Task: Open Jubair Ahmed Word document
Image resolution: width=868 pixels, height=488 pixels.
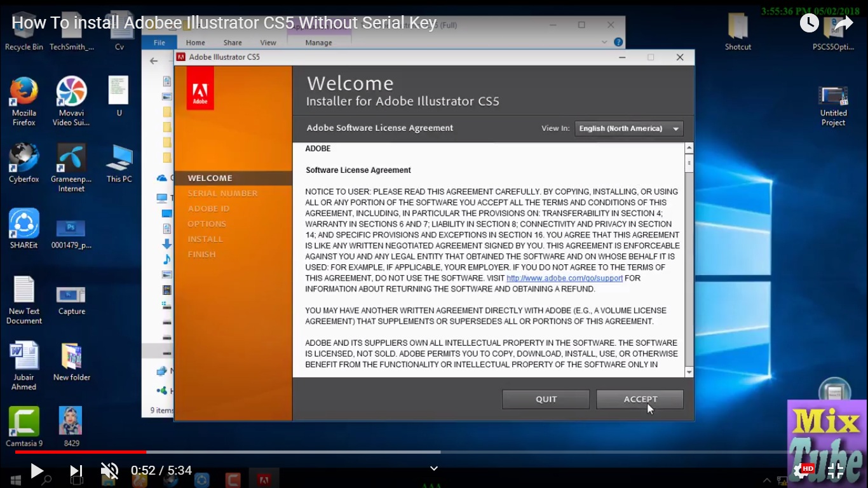Action: [24, 366]
